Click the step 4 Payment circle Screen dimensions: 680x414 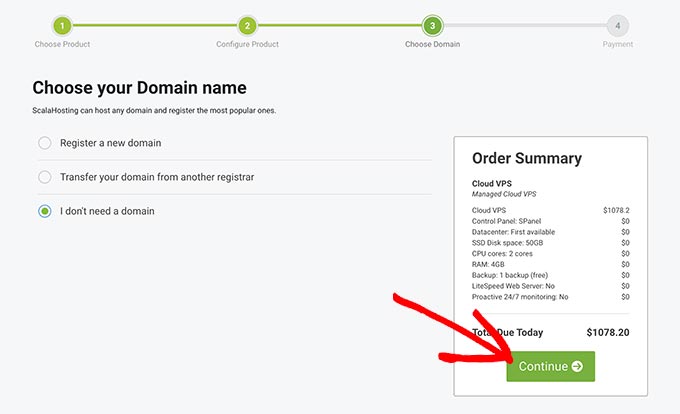tap(617, 25)
